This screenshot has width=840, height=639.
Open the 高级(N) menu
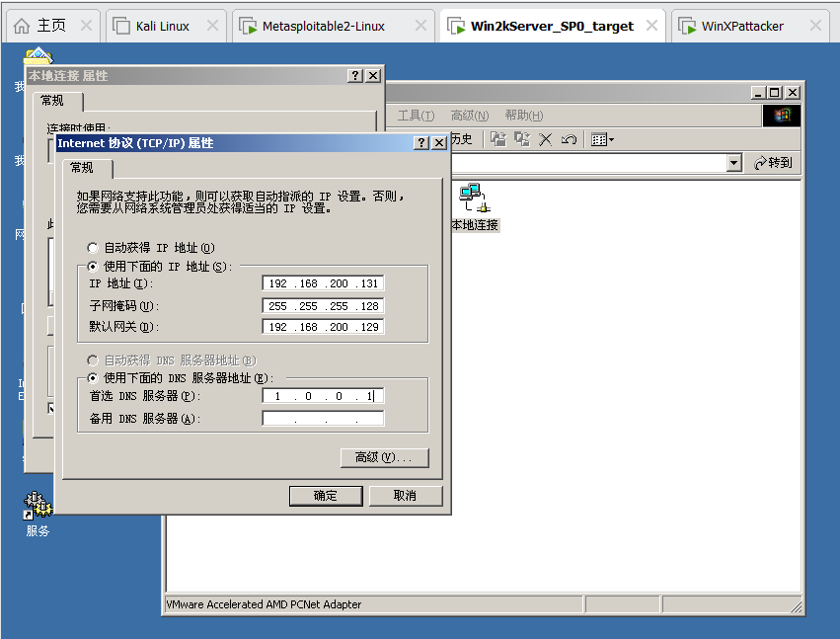point(470,116)
